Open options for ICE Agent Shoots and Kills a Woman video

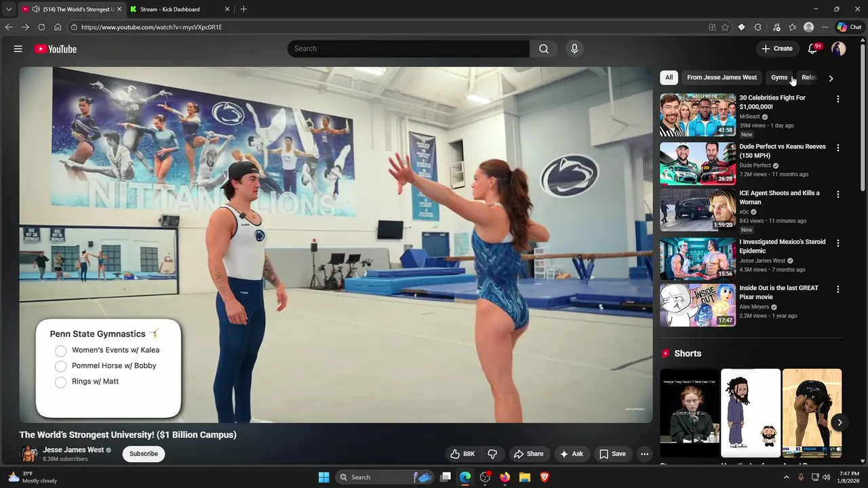coord(838,194)
